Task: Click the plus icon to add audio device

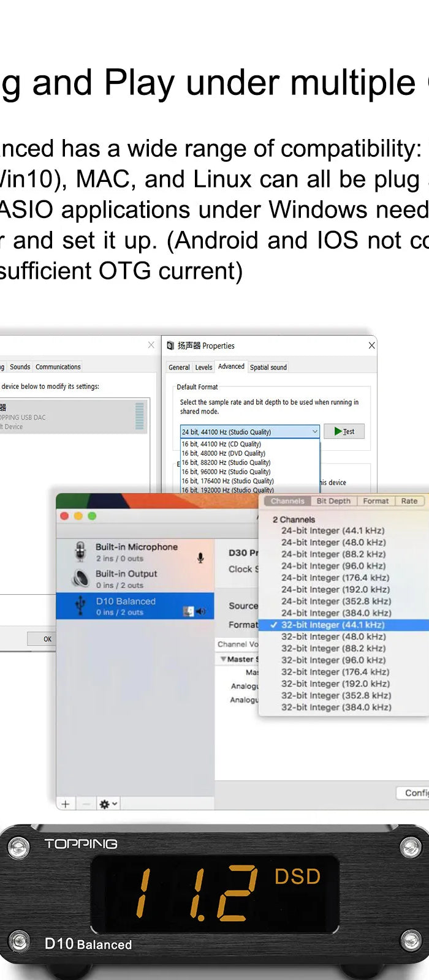Action: coord(66,804)
